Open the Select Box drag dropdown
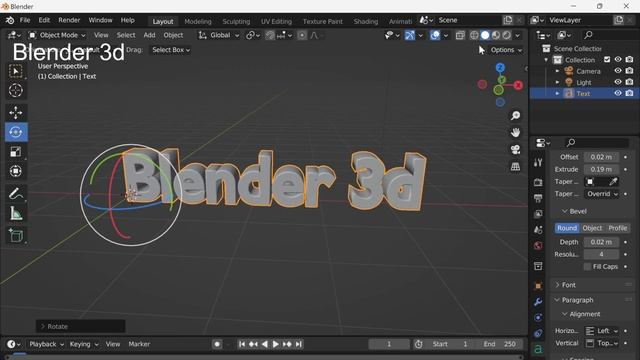This screenshot has height=360, width=640. coord(171,50)
